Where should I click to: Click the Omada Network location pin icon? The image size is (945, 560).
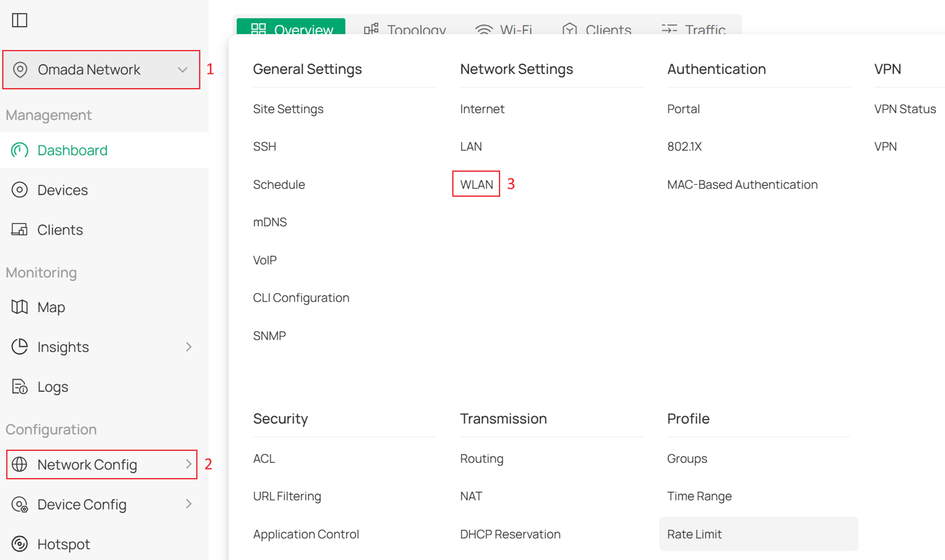click(20, 70)
